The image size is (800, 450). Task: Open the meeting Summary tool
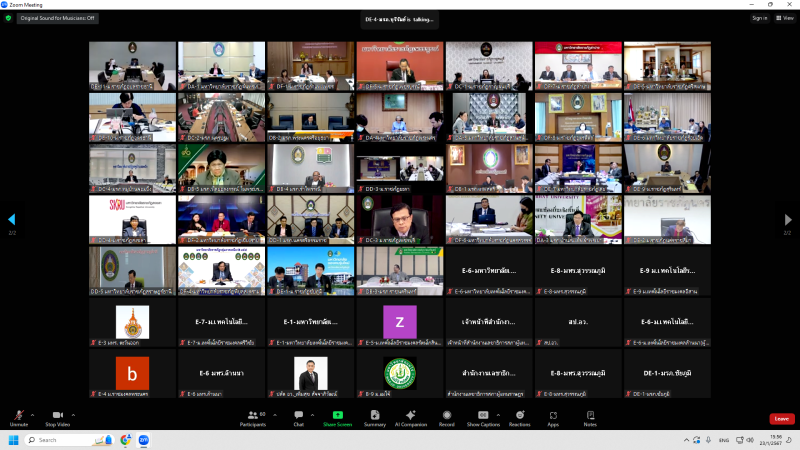375,417
